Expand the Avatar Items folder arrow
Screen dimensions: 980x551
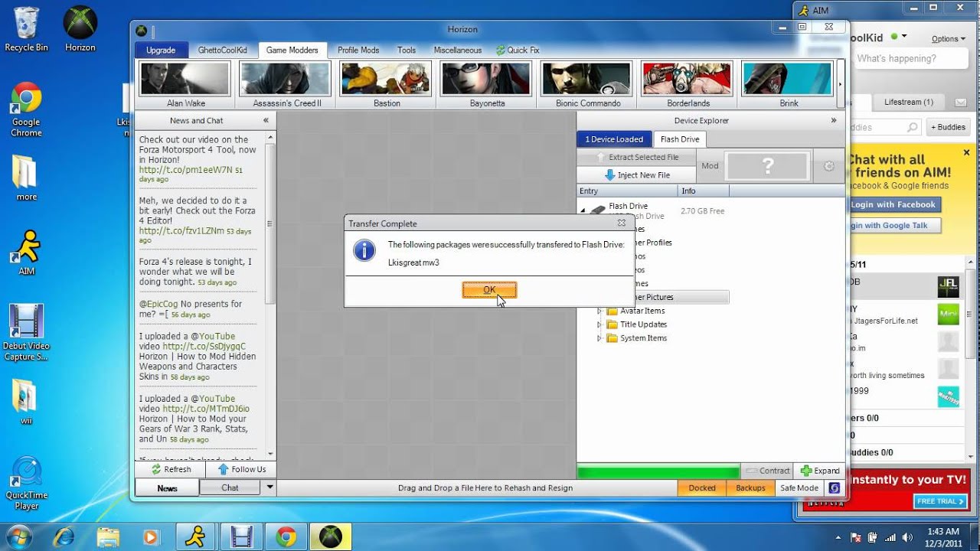599,311
